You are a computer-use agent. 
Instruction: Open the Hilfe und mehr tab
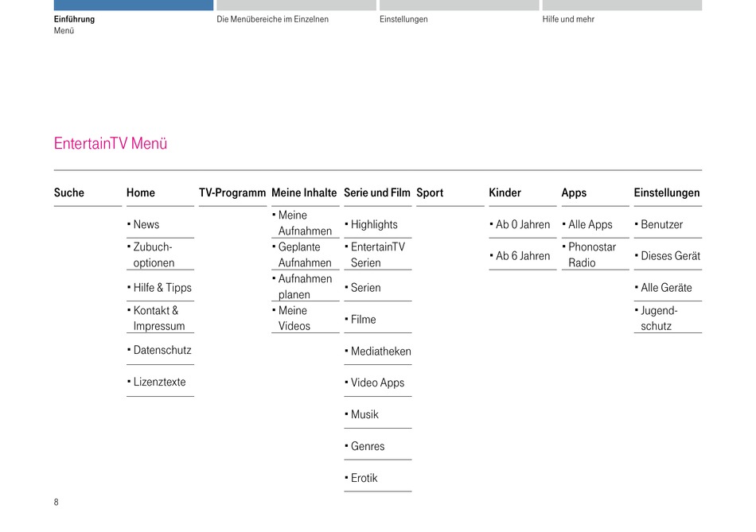pos(568,19)
